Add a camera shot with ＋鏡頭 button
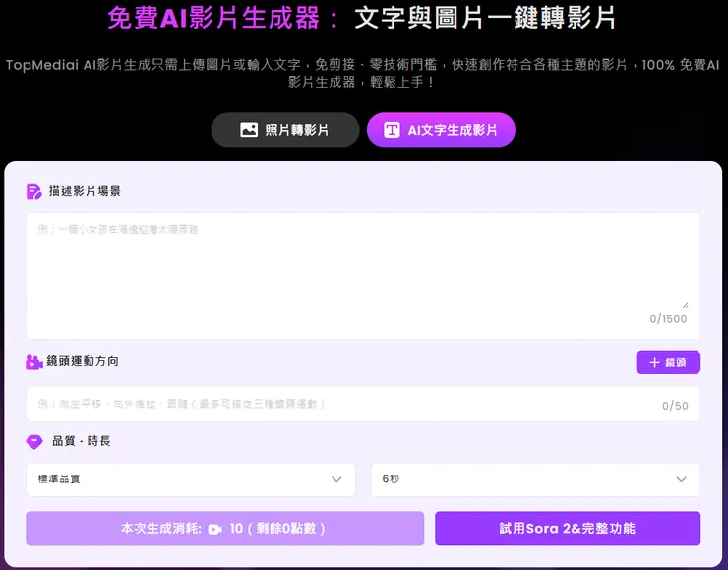Screen dimensions: 728x570 pyautogui.click(x=668, y=362)
